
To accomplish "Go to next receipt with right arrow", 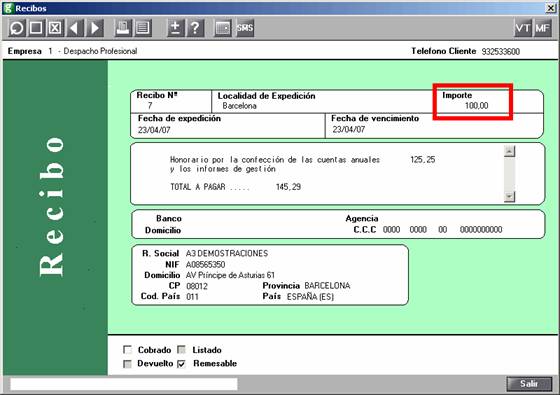I will [x=95, y=28].
